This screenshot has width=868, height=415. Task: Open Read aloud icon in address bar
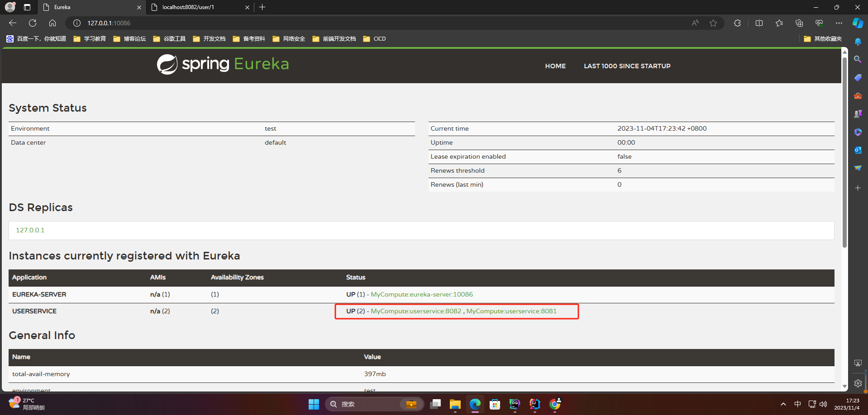coord(695,23)
